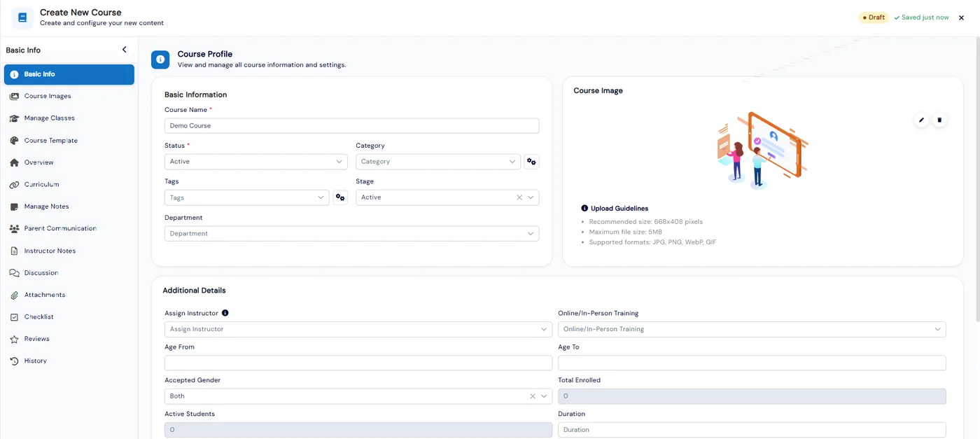Click the Draft status badge
This screenshot has width=980, height=439.
874,18
